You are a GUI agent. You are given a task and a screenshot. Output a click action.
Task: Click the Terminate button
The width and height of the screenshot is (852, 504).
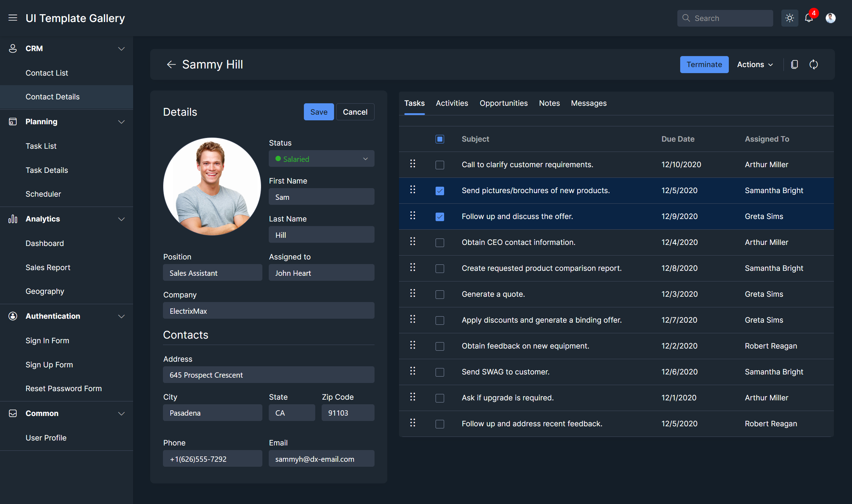(x=704, y=64)
